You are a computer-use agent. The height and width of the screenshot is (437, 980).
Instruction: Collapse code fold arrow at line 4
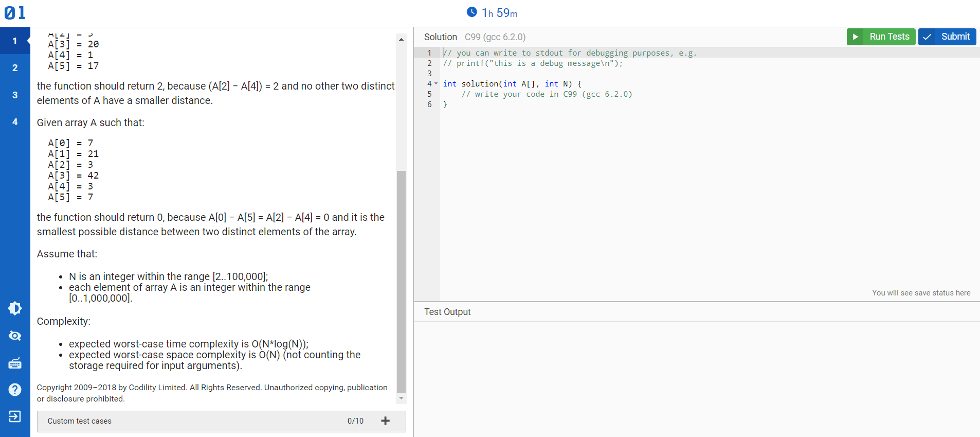tap(436, 83)
